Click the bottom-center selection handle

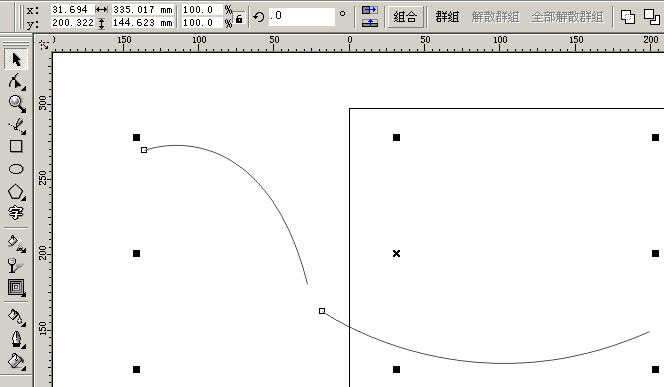pos(396,370)
